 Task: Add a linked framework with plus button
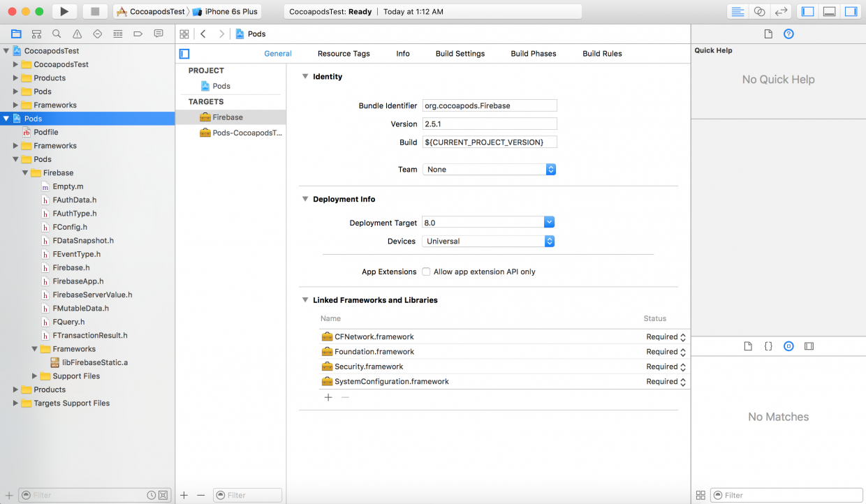pos(328,397)
